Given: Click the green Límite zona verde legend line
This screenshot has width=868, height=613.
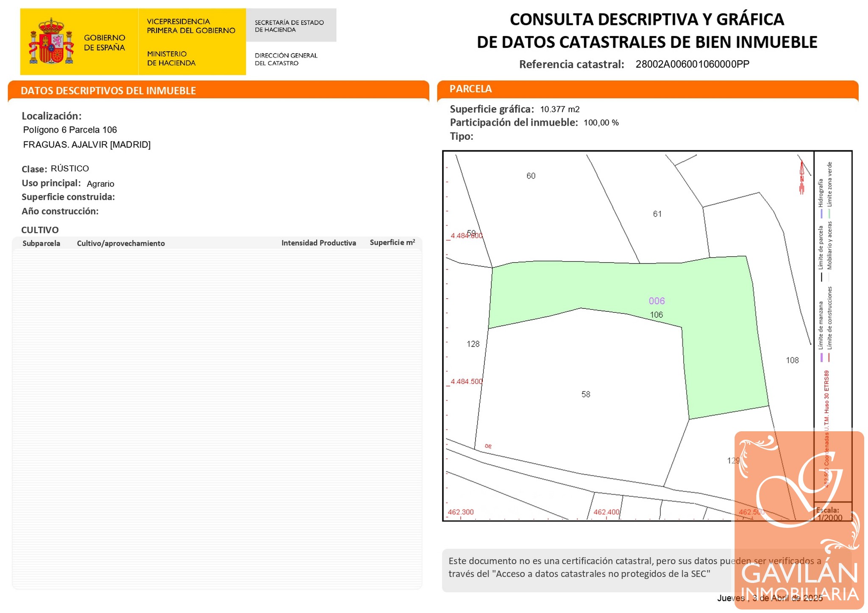Looking at the screenshot, I should click(x=829, y=214).
